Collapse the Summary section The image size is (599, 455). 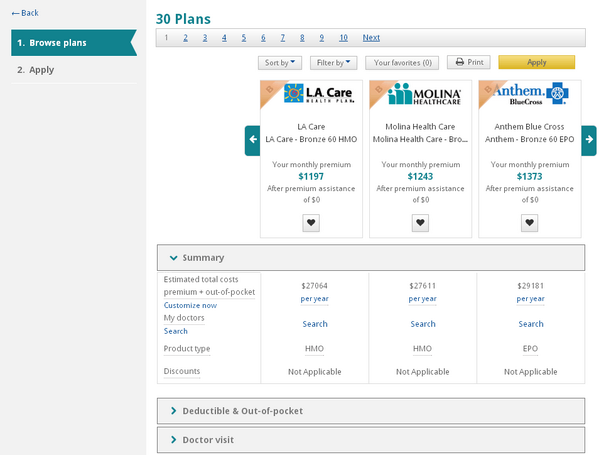(x=371, y=258)
